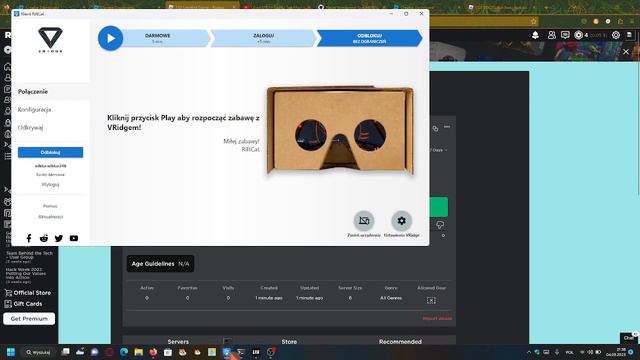This screenshot has width=640, height=360.
Task: Open the Roblox friends icon in the header
Action: pos(551,36)
